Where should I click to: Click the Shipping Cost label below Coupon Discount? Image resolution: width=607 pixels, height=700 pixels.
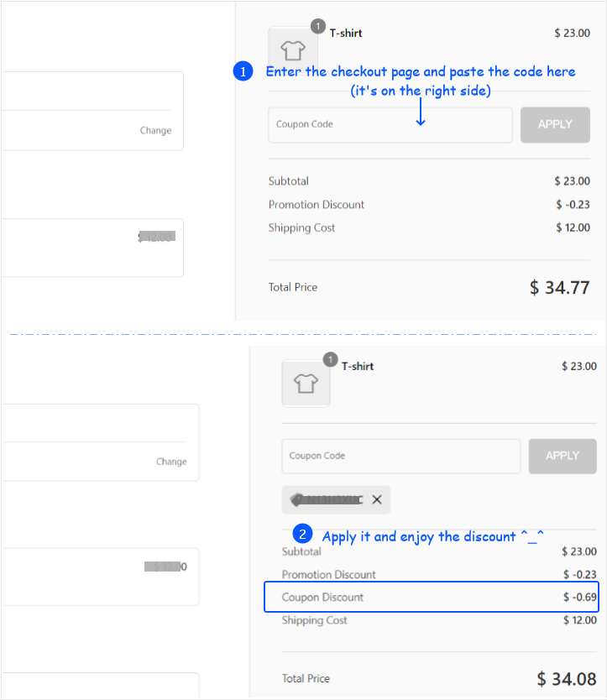(315, 620)
